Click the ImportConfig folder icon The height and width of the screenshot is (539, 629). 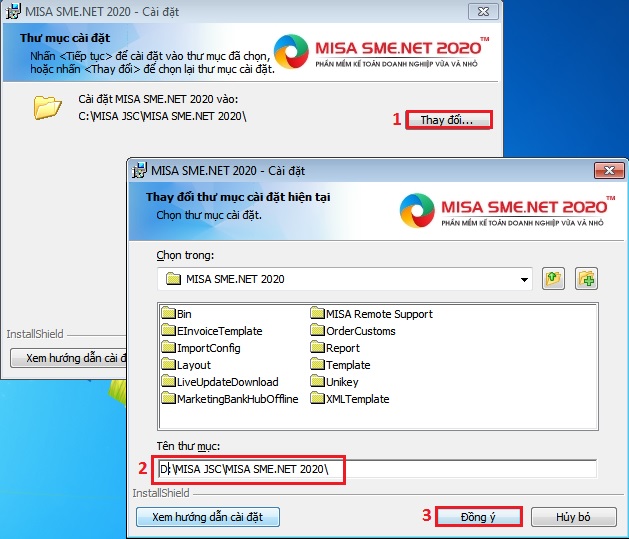[169, 347]
